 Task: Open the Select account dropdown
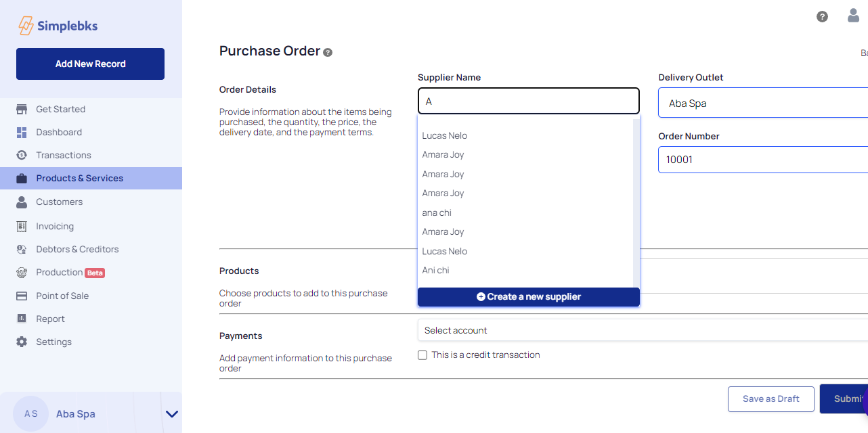tap(643, 330)
